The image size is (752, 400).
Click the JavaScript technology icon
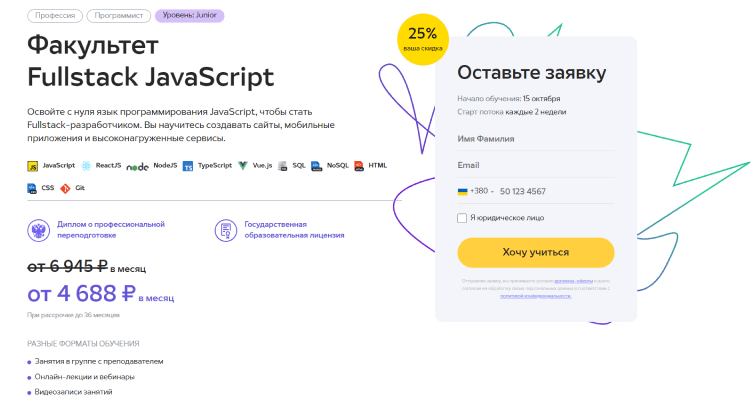click(x=33, y=166)
